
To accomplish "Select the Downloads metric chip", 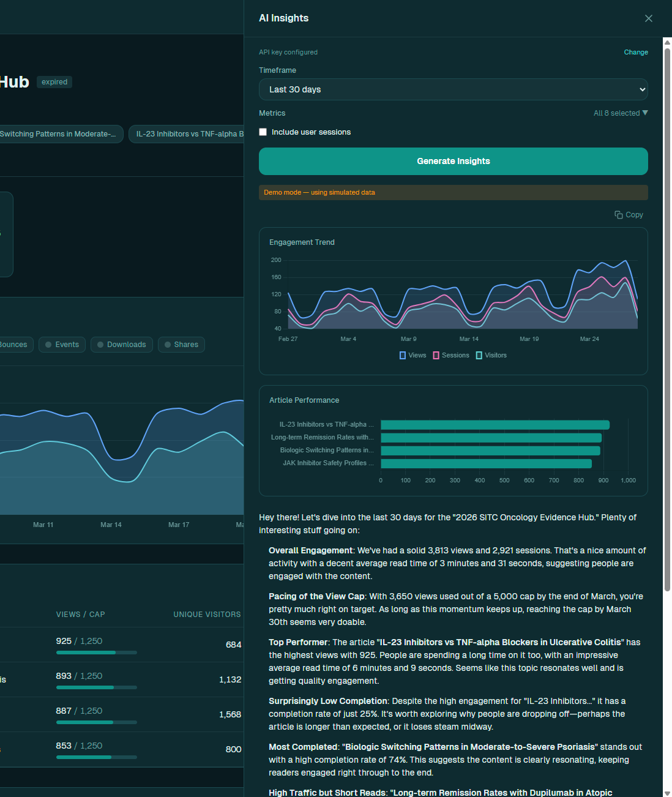I will [121, 345].
